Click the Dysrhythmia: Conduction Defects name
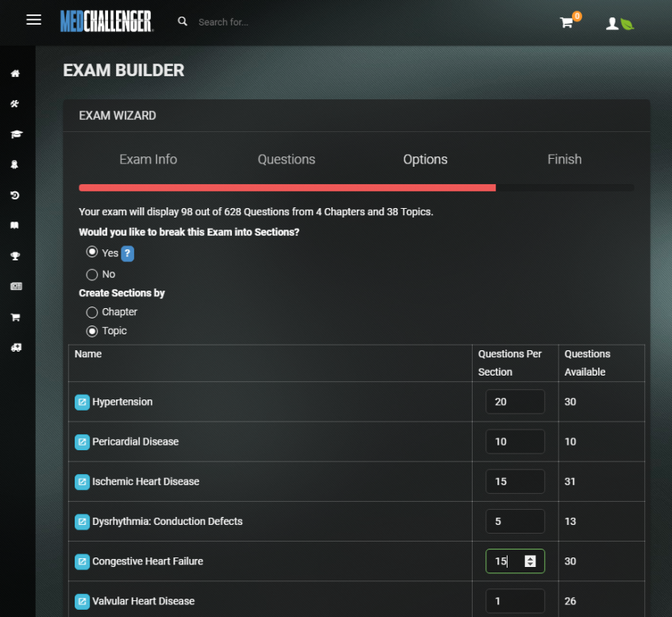This screenshot has height=617, width=672. [x=168, y=522]
